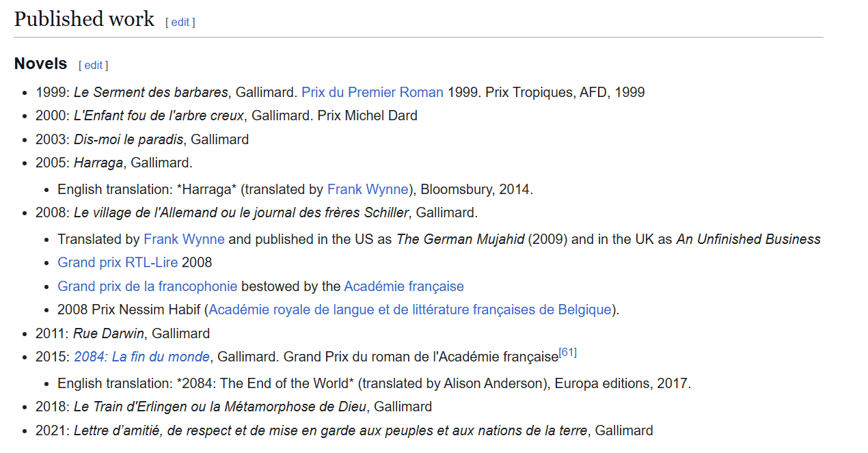Image resolution: width=868 pixels, height=453 pixels.
Task: Open Frank Wynne link in Harraga translation line
Action: click(x=368, y=189)
